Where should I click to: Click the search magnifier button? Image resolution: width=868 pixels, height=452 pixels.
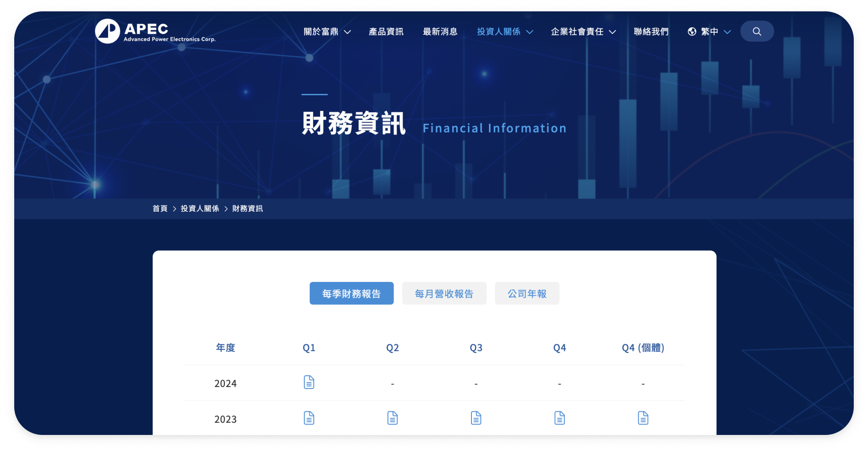(757, 31)
